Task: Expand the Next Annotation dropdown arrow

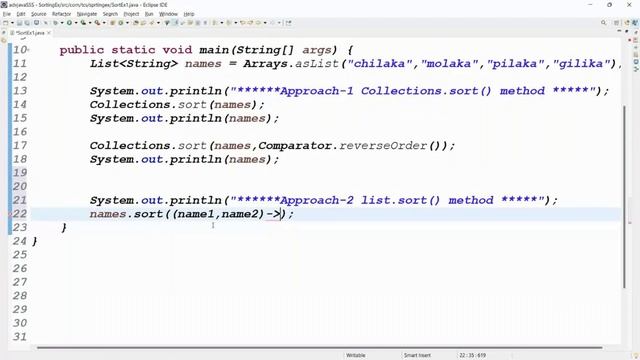Action: point(222,23)
